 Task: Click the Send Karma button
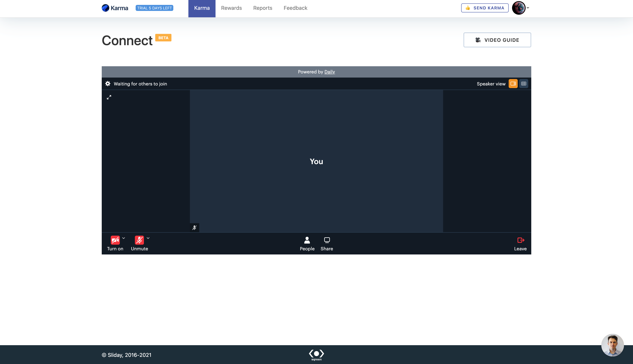[x=485, y=8]
